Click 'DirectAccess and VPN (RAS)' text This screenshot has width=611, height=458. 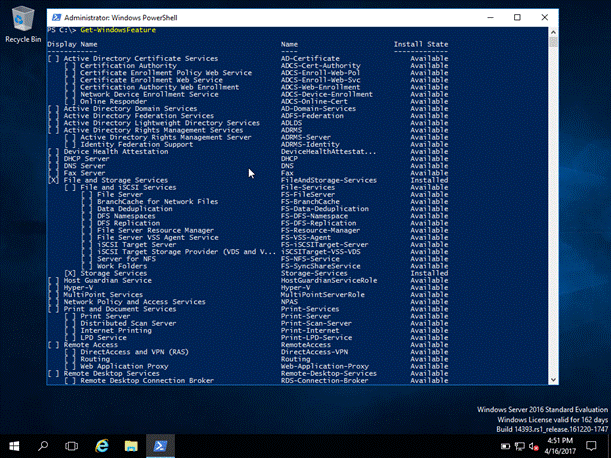tap(134, 352)
